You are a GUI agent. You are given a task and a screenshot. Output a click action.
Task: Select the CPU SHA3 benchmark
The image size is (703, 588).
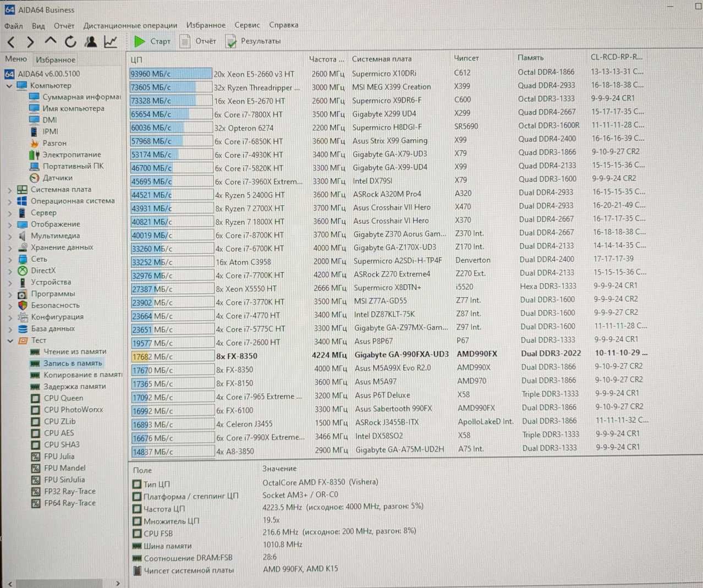56,444
